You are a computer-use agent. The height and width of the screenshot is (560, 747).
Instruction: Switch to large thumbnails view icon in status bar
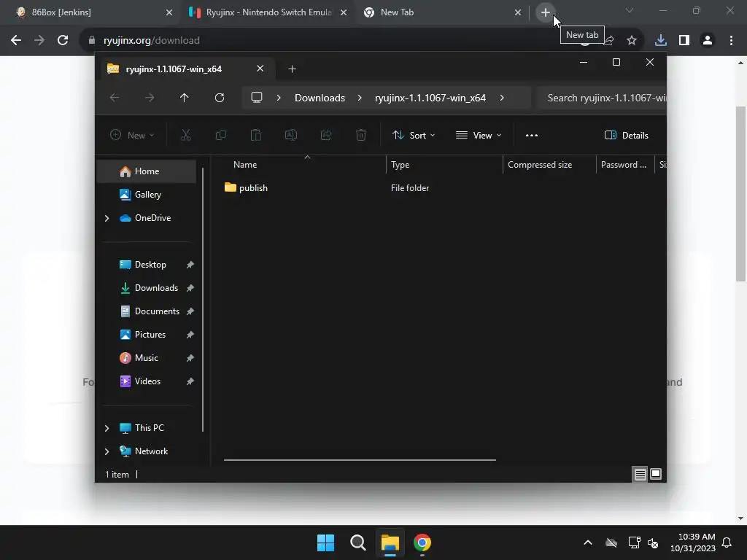[x=656, y=474]
